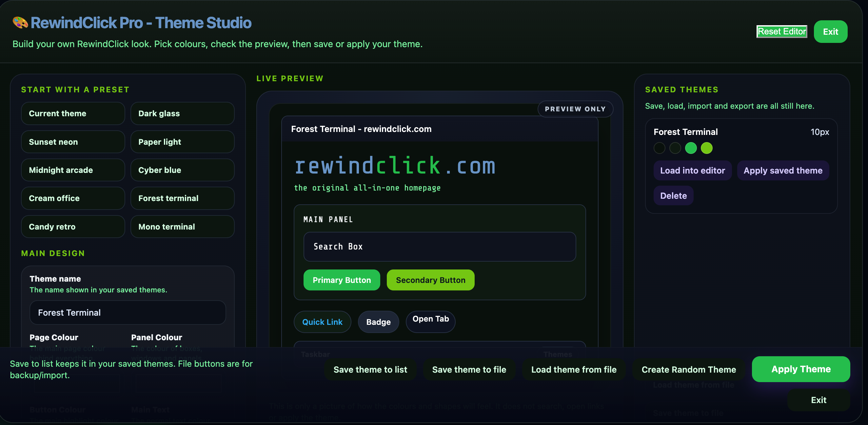Click the LIVE PREVIEW heading
This screenshot has height=425, width=868.
(x=290, y=78)
